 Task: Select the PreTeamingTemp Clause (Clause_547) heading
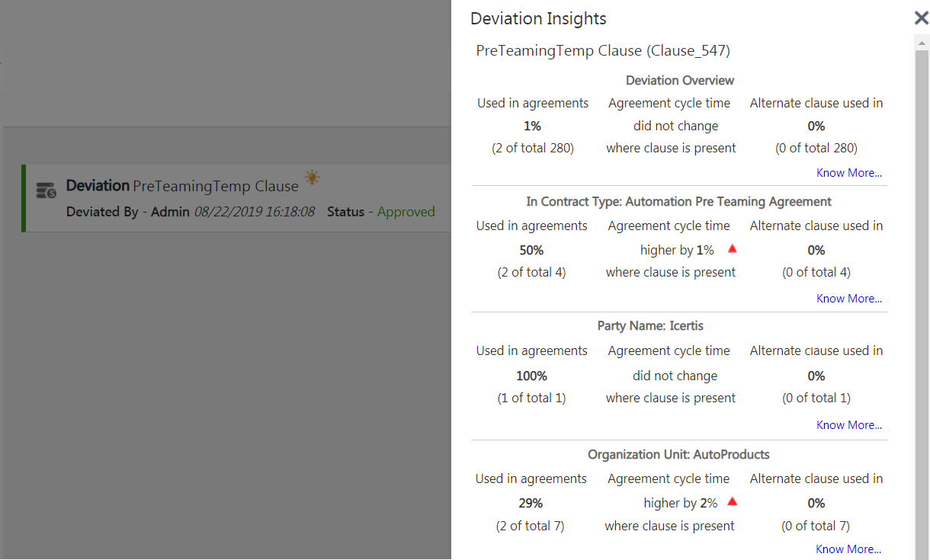point(603,51)
